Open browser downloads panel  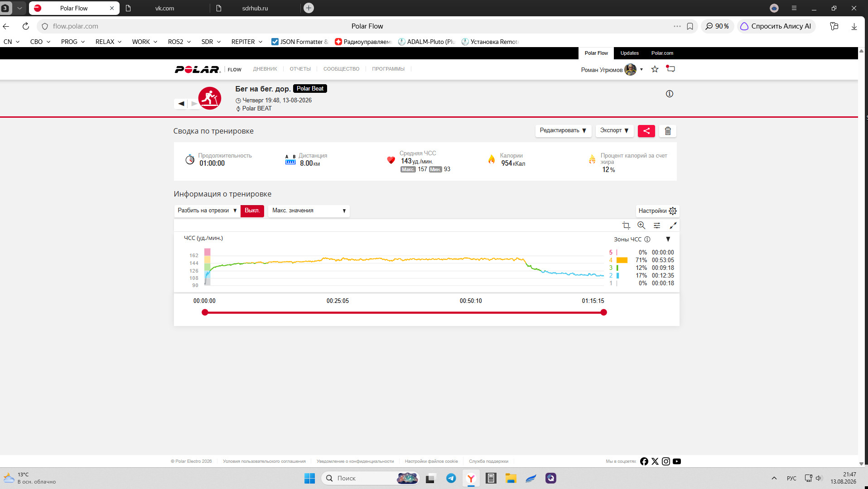point(854,26)
